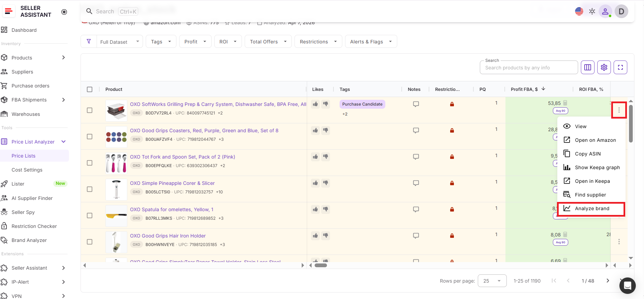644x299 pixels.
Task: Open the Total Offers filter dropdown
Action: pos(268,42)
